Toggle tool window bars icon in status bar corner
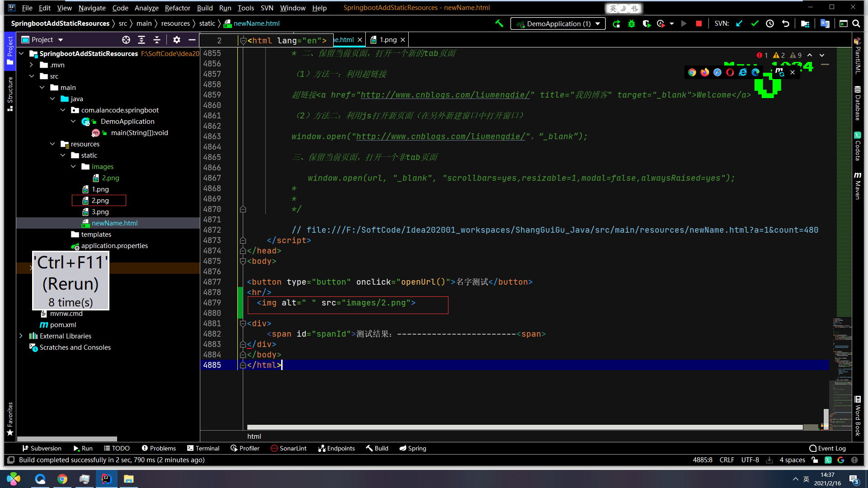This screenshot has height=488, width=868. (11, 460)
